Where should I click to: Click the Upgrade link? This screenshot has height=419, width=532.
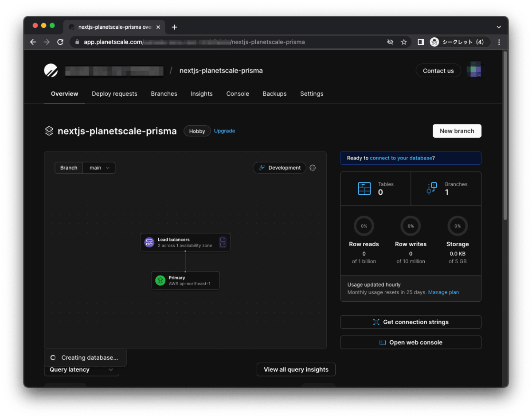[x=224, y=131]
